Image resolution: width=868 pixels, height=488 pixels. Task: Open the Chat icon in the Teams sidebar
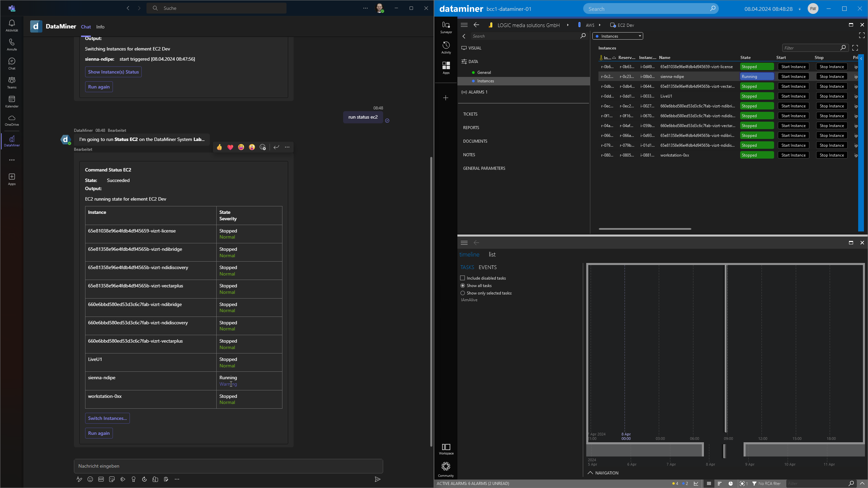[12, 63]
